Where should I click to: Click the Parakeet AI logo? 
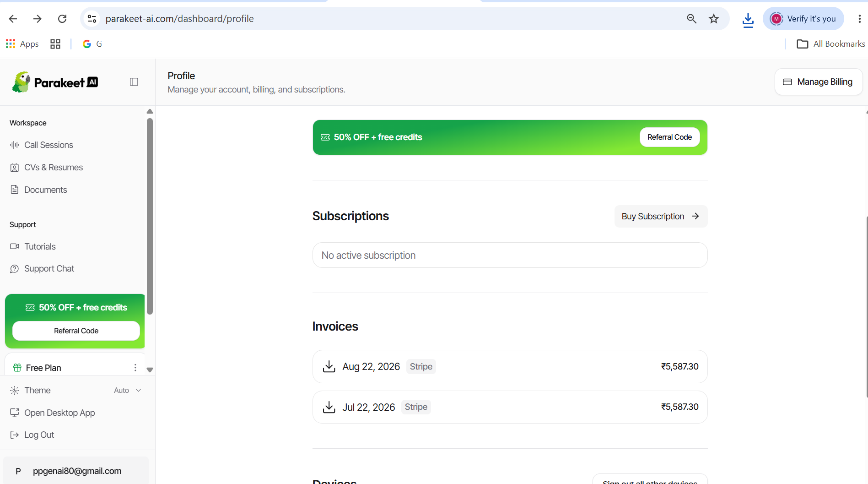point(55,82)
